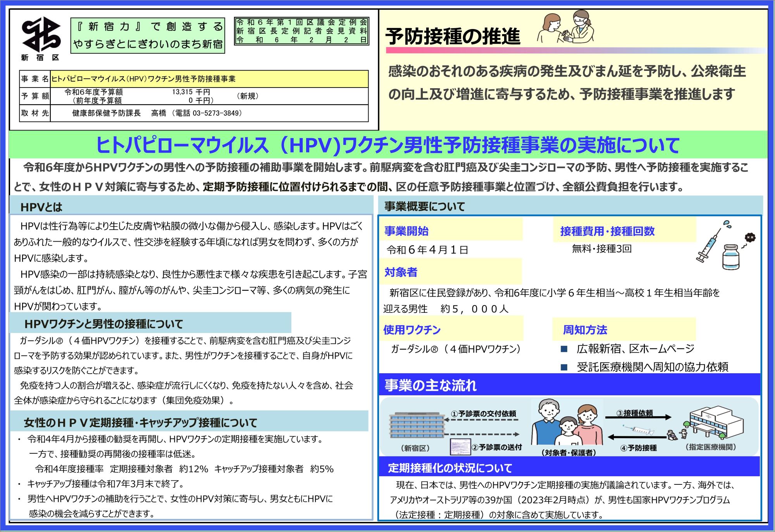Click the yellow project name field
Image resolution: width=775 pixels, height=532 pixels.
tap(209, 79)
